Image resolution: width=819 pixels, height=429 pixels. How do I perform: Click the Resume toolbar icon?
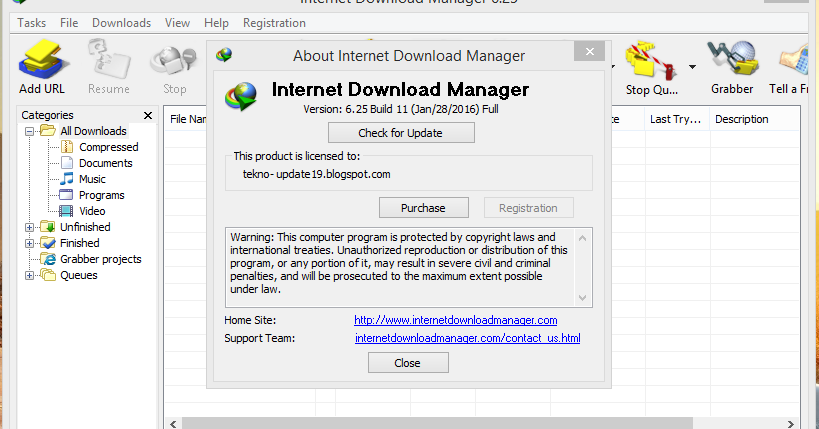pos(109,67)
